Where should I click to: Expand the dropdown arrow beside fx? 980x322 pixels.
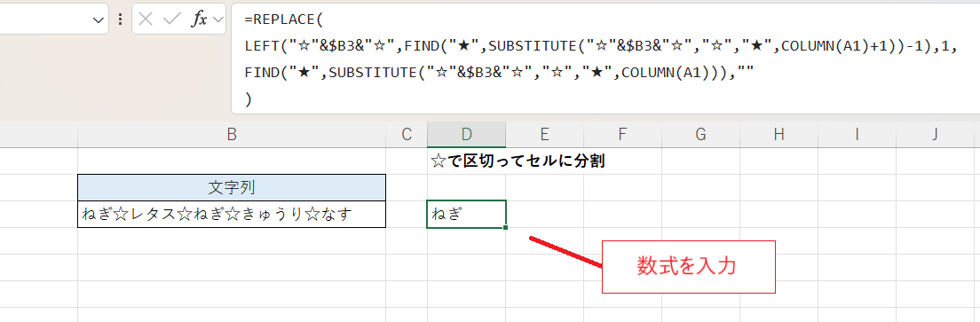click(x=218, y=20)
